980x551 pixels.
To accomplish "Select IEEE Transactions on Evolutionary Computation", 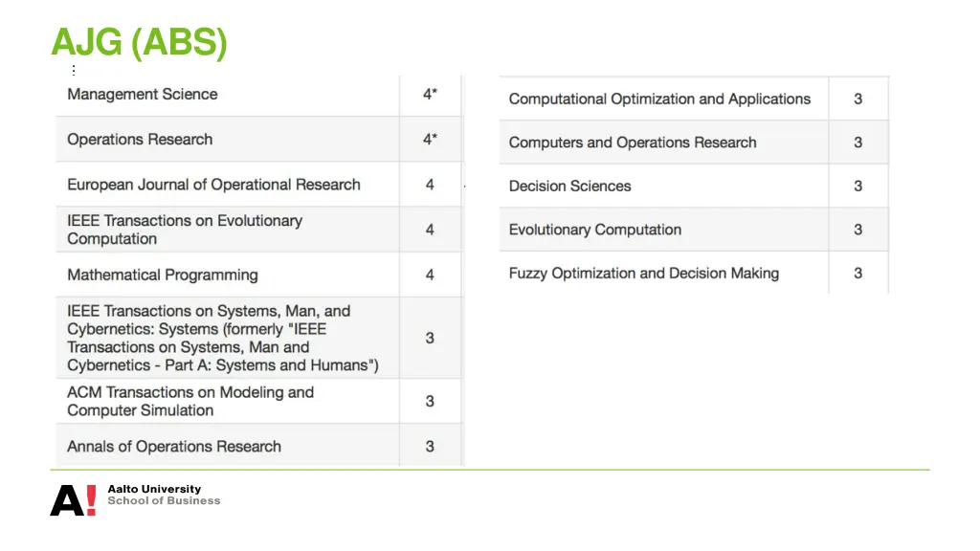I will coord(185,230).
